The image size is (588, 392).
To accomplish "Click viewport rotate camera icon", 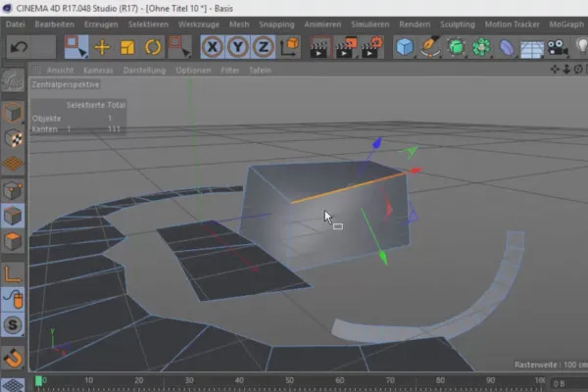I will point(578,69).
